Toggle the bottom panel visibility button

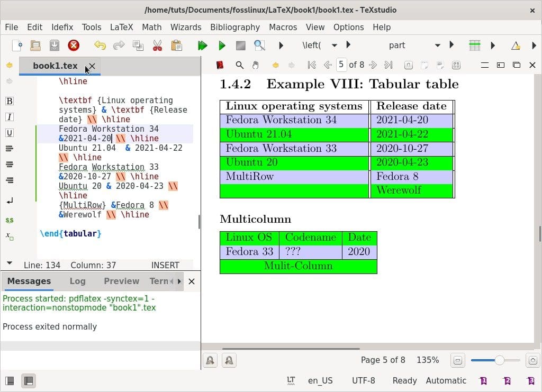click(x=28, y=380)
